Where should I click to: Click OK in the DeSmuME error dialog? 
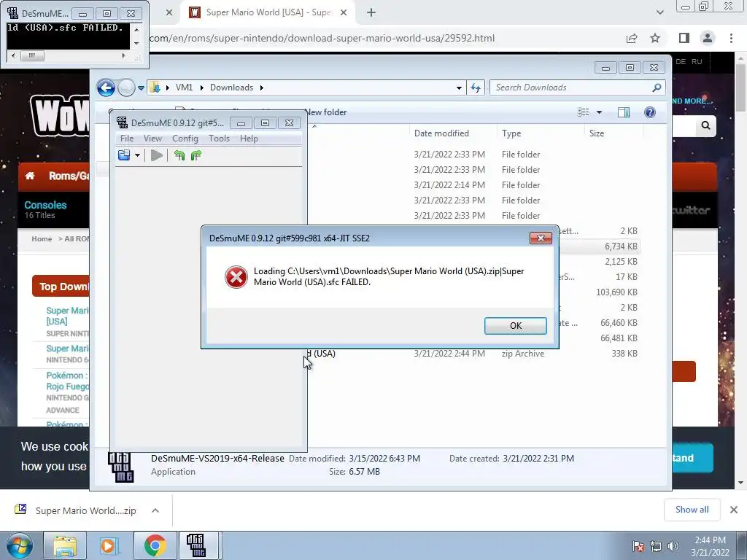[x=516, y=326]
